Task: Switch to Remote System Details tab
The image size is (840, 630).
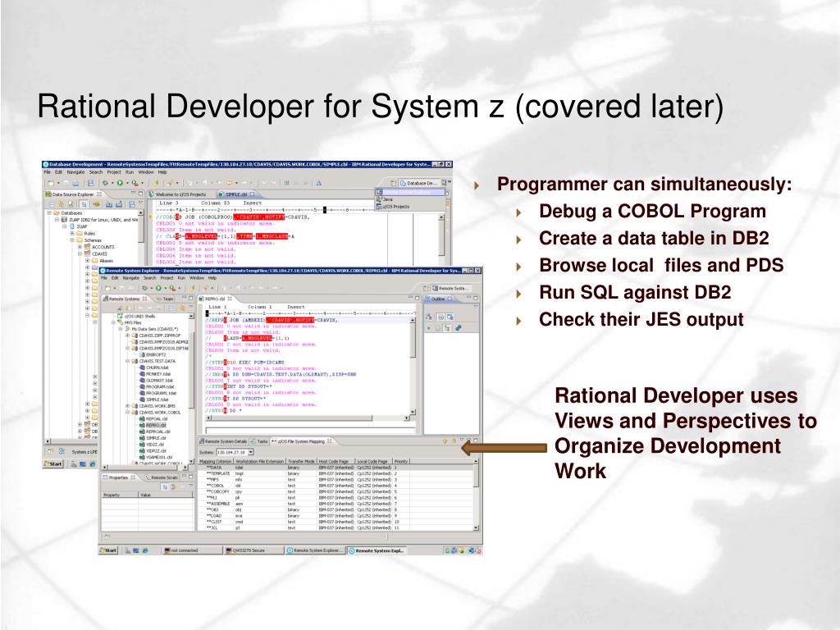Action: click(x=223, y=441)
